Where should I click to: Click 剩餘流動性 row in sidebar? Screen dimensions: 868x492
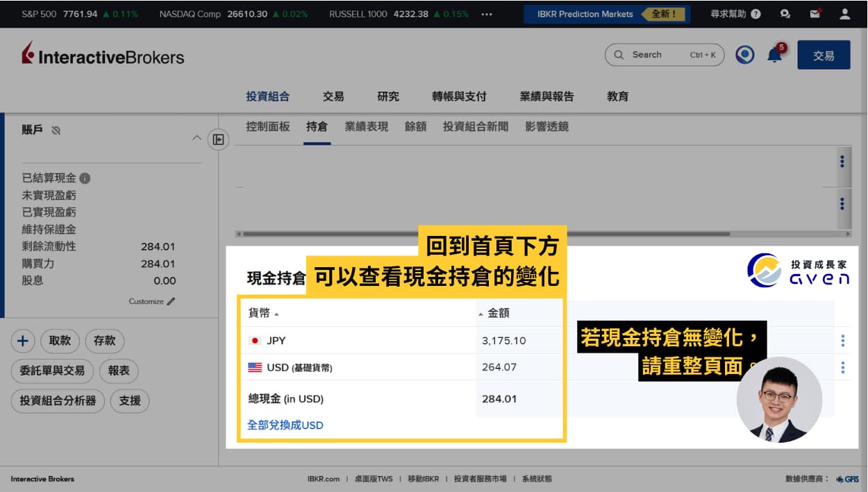pos(99,246)
